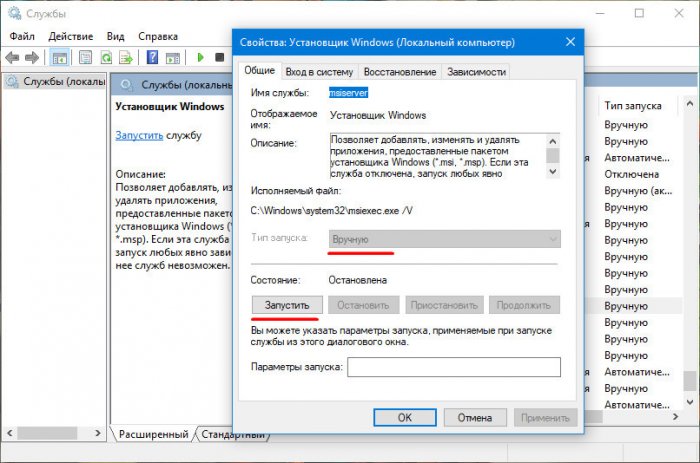Switch to the Восстановление tab
Viewport: 700px width, 463px height.
[x=400, y=72]
